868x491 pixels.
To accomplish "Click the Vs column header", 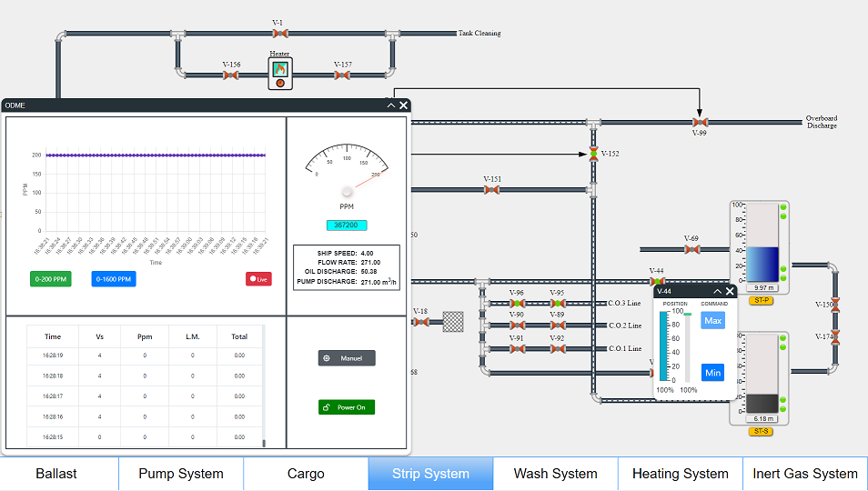I will point(100,336).
